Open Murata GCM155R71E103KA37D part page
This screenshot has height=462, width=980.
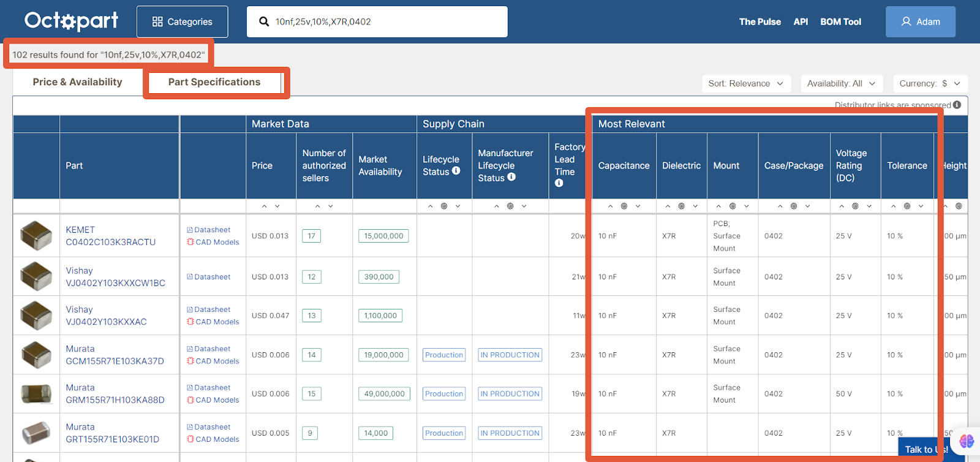[x=115, y=355]
